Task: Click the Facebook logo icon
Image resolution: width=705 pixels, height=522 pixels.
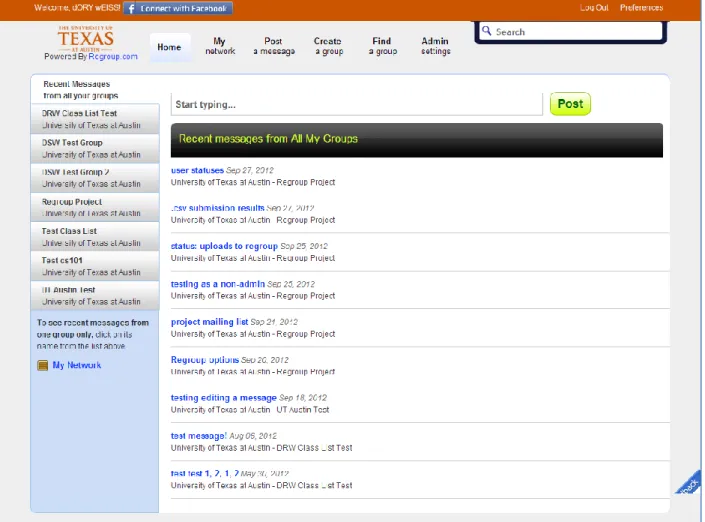Action: click(x=131, y=9)
